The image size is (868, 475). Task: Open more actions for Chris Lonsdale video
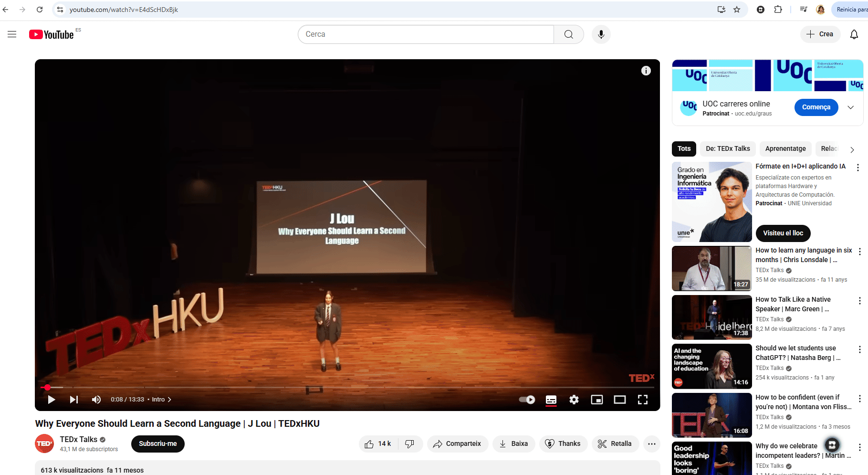pos(859,252)
